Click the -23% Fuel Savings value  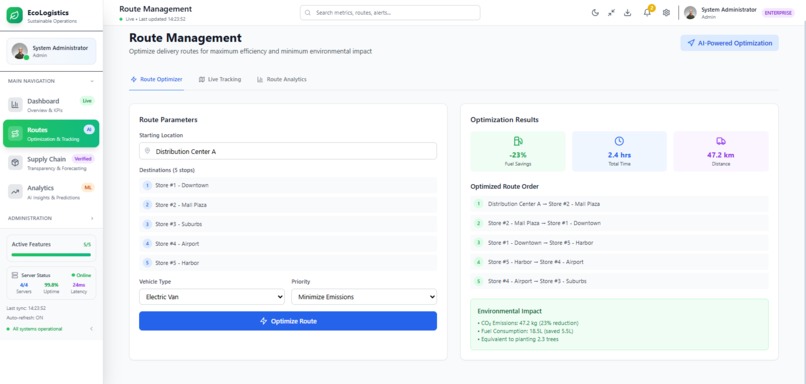pyautogui.click(x=518, y=155)
